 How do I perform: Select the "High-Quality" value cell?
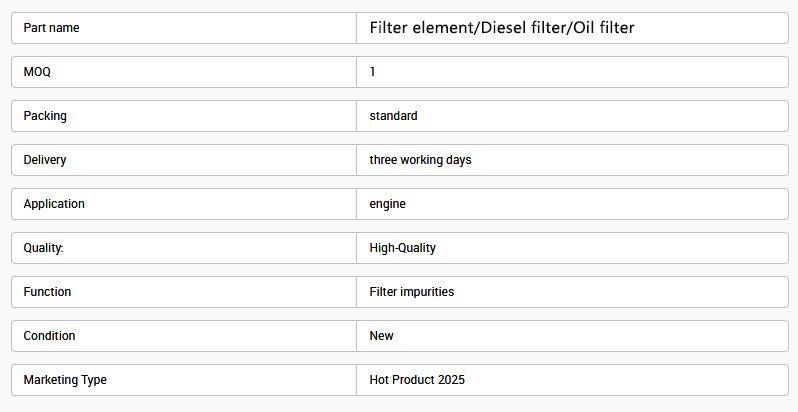(402, 248)
